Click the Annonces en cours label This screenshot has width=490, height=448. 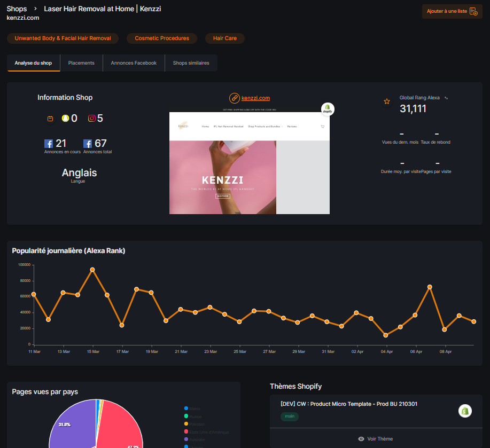63,152
